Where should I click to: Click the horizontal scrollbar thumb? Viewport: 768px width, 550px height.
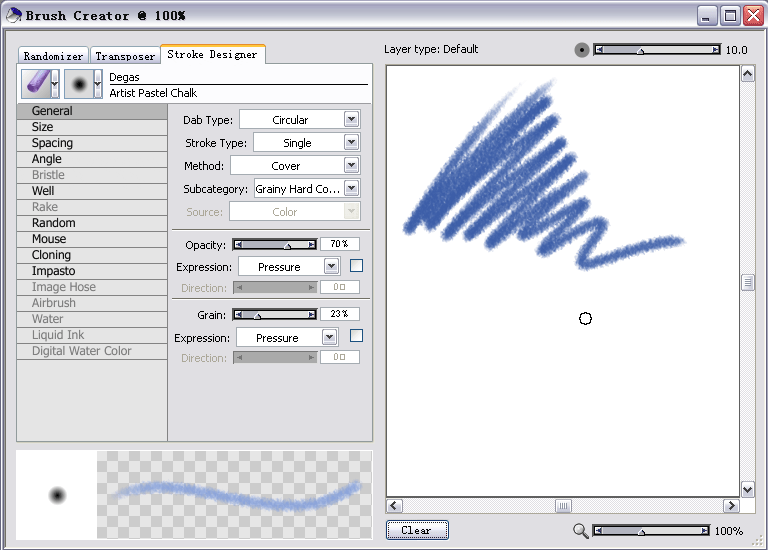pyautogui.click(x=563, y=505)
